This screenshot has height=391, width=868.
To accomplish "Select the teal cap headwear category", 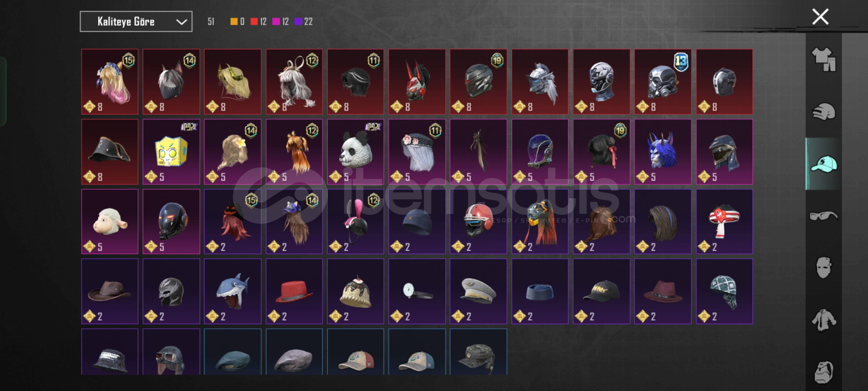I will click(x=824, y=164).
